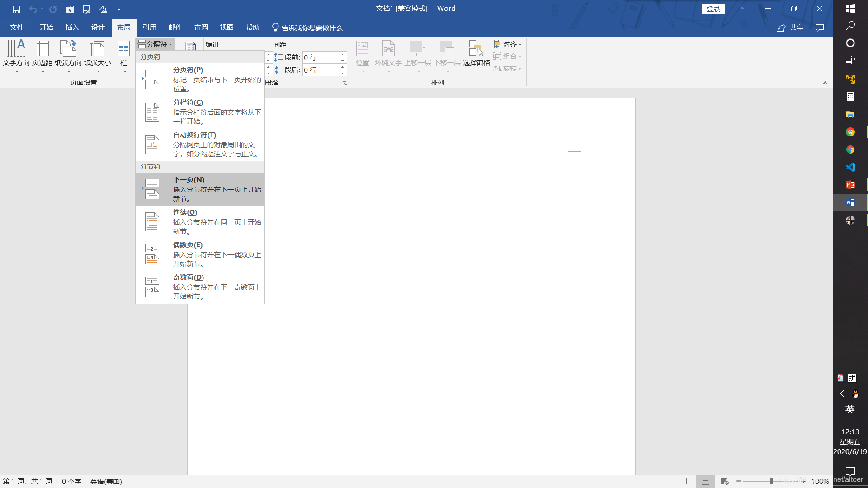This screenshot has width=868, height=488.
Task: Click page count 第1页 status
Action: pos(28,481)
